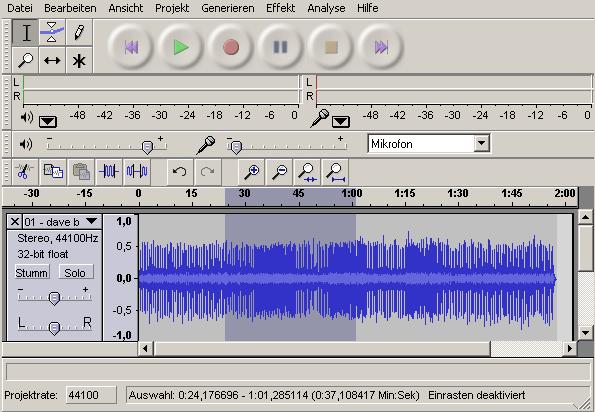The width and height of the screenshot is (595, 412).
Task: Click the playback L meter bar
Action: (161, 82)
